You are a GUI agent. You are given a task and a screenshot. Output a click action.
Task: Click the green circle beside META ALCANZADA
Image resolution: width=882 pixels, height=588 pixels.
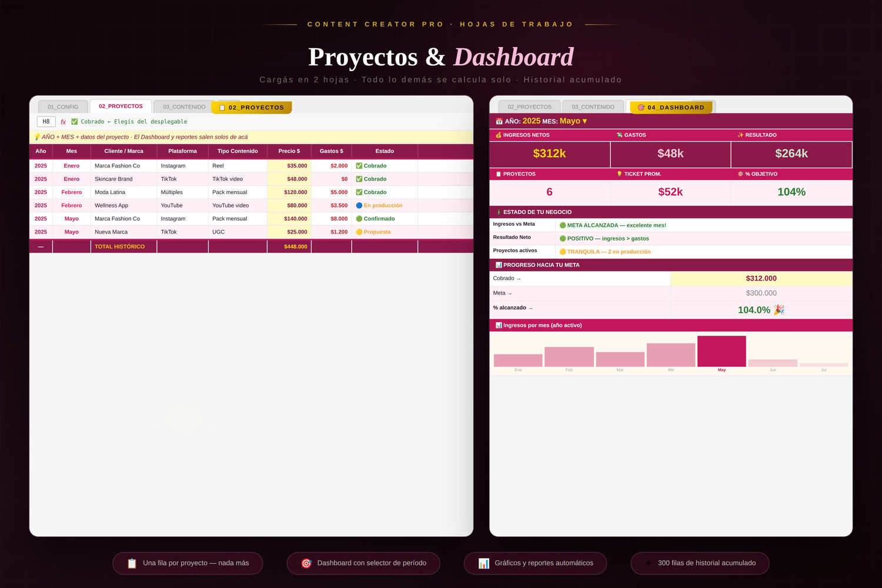point(563,225)
